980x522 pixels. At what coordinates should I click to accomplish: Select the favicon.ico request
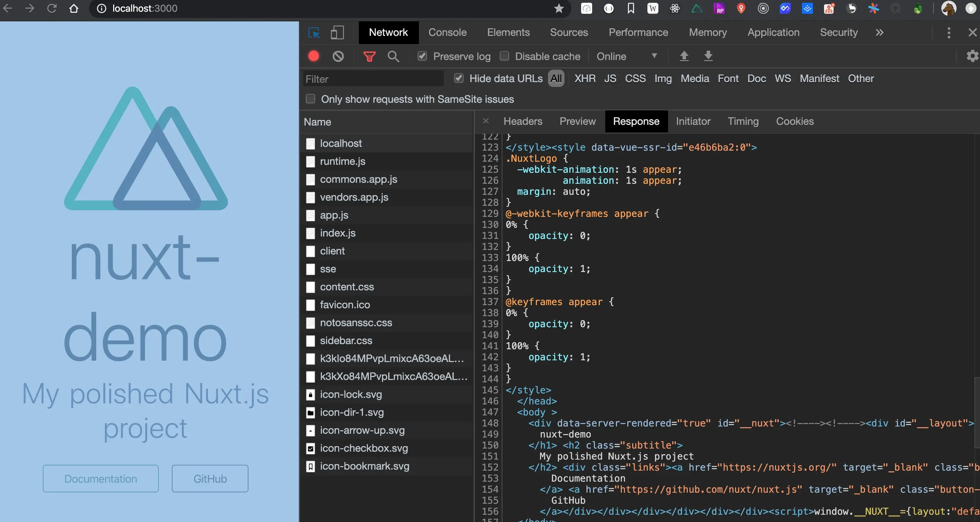point(386,304)
